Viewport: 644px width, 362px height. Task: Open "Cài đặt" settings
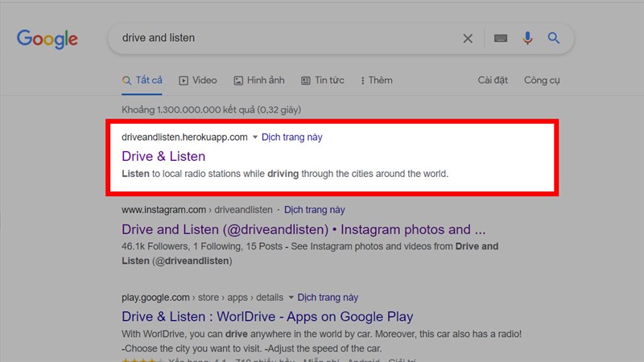click(x=493, y=80)
